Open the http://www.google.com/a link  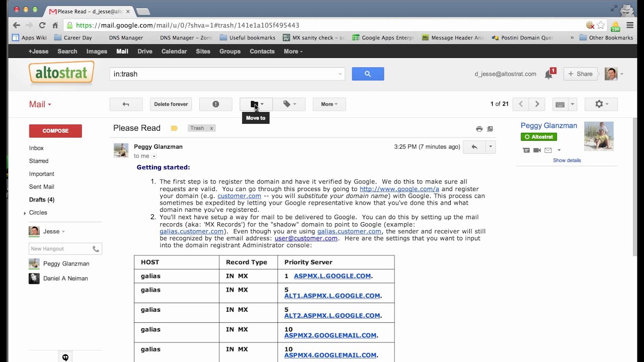click(399, 189)
